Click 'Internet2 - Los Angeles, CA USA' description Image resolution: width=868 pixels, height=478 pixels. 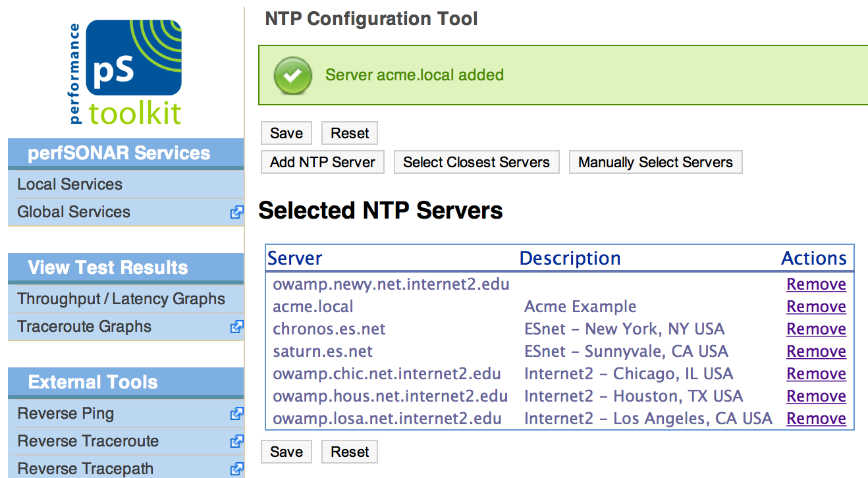tap(648, 419)
